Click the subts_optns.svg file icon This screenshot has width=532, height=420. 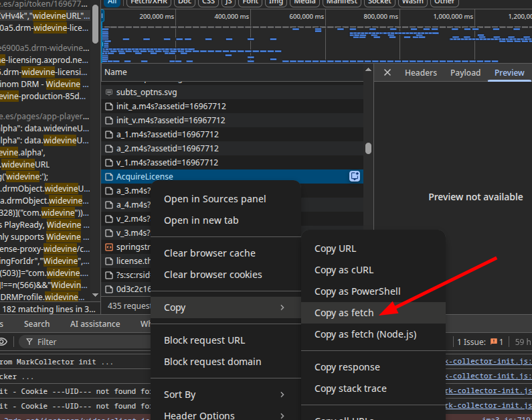[x=109, y=92]
